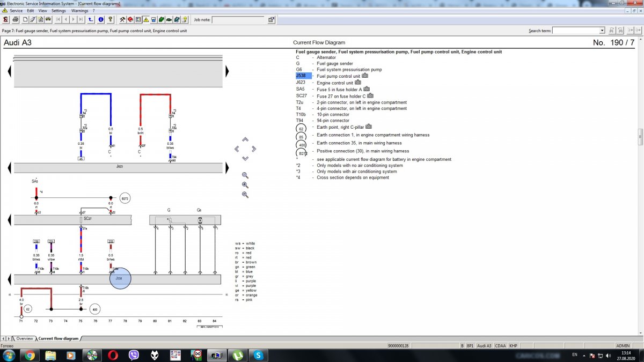Viewport: 644px width, 362px height.
Task: Open the Service menu
Action: 16,11
